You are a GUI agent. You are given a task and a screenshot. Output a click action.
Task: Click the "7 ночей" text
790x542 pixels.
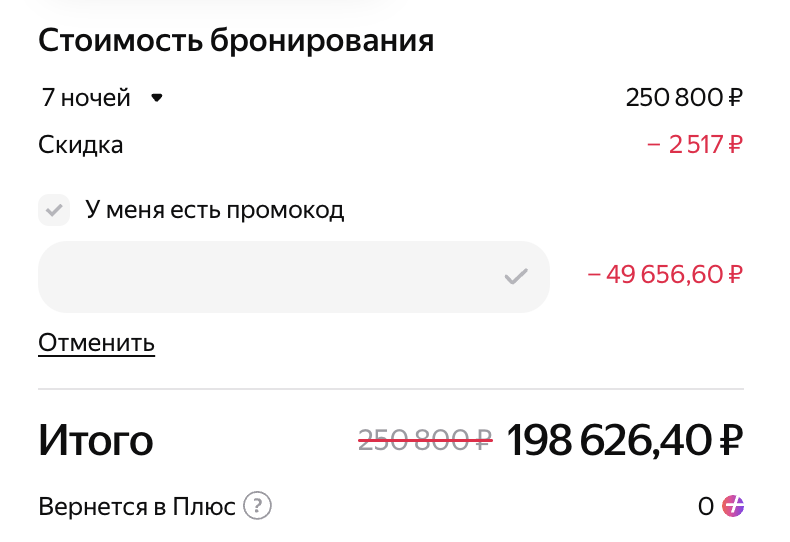pos(86,98)
